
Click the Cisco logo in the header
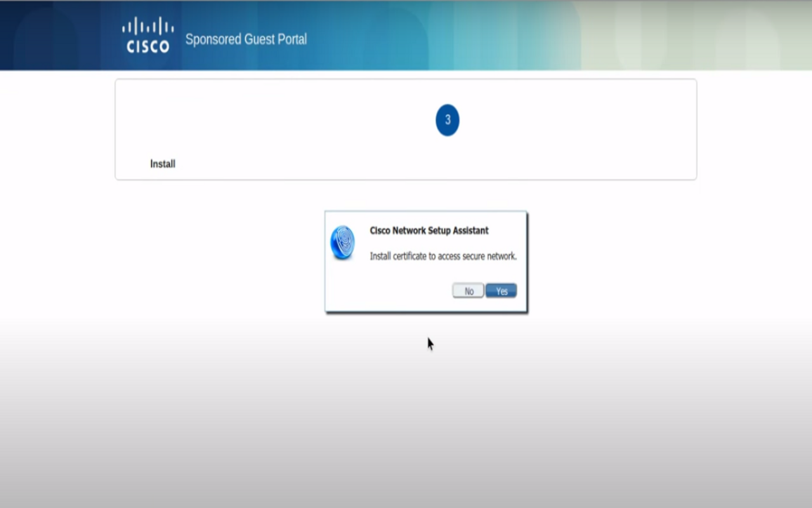pos(148,36)
